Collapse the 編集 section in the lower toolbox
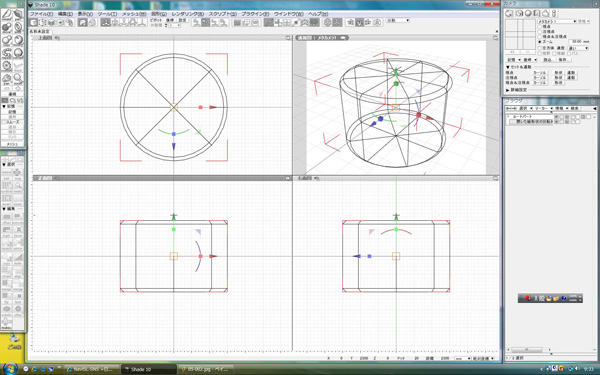Image resolution: width=600 pixels, height=375 pixels. pos(4,209)
